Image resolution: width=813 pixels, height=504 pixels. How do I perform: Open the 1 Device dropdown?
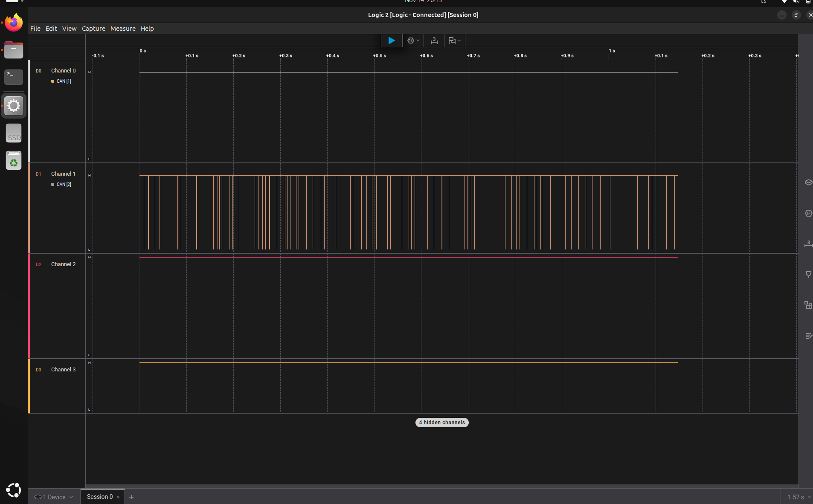tap(54, 497)
